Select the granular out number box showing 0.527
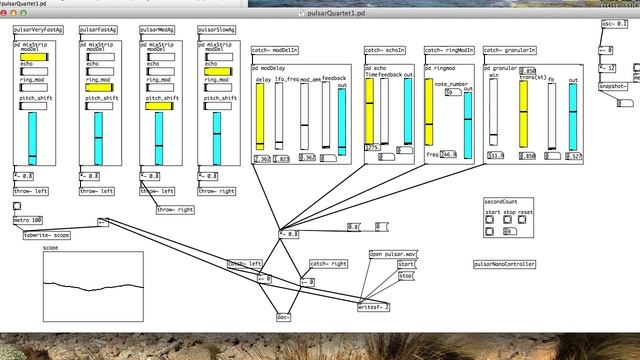The height and width of the screenshot is (360, 640). tap(574, 156)
